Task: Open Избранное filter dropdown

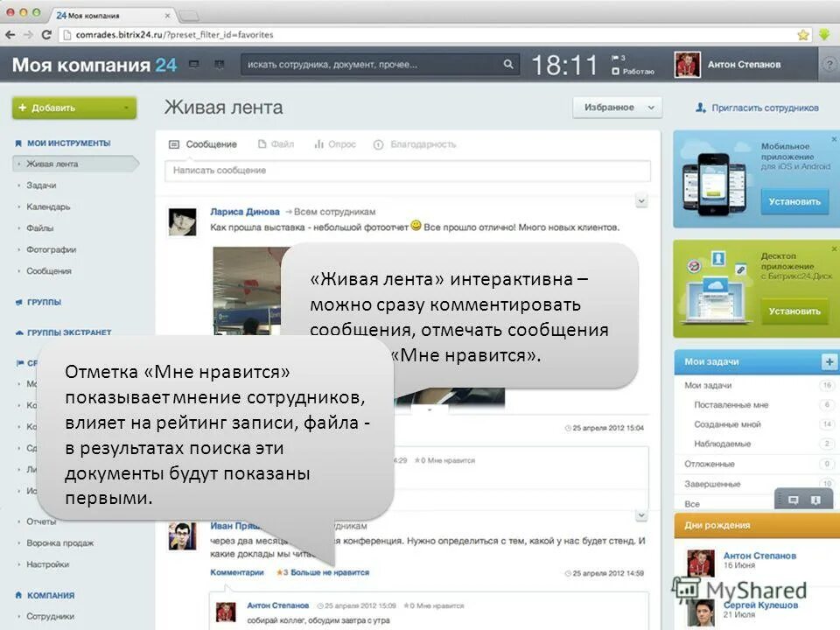Action: pos(617,107)
